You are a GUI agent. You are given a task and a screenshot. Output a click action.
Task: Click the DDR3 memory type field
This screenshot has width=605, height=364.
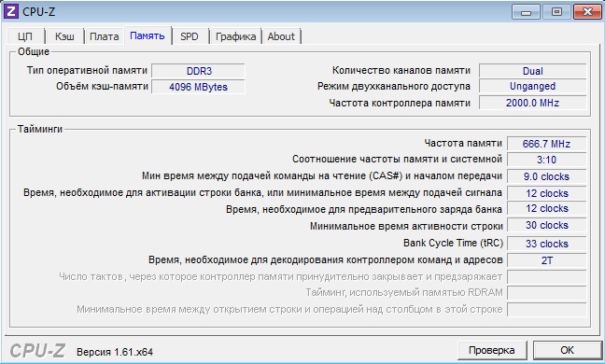tap(198, 71)
